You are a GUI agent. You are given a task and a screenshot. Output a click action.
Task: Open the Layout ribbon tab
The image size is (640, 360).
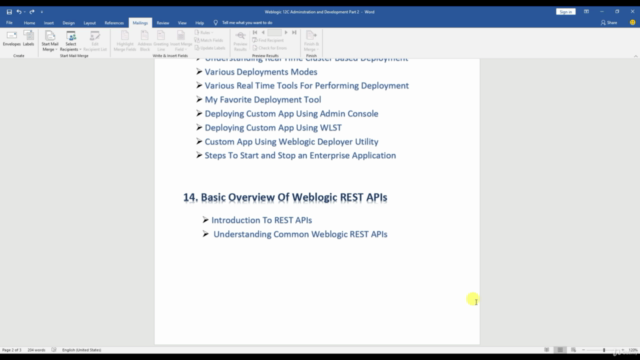pos(89,23)
